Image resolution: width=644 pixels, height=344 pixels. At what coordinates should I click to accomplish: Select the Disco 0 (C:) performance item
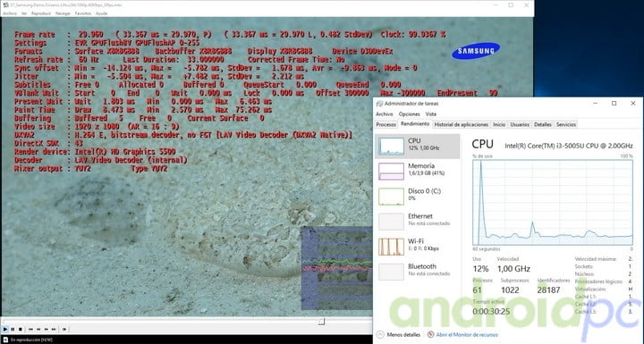[418, 197]
